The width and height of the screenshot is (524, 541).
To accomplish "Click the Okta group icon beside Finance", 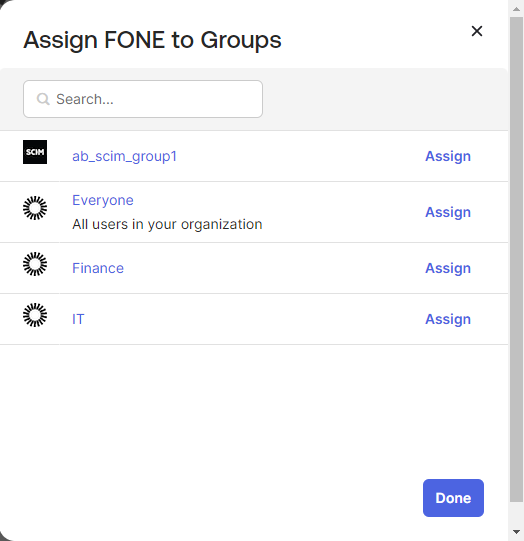I will pyautogui.click(x=35, y=264).
